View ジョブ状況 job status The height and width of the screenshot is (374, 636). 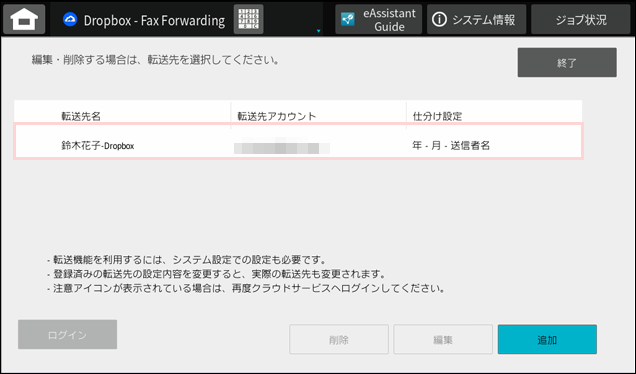(580, 19)
